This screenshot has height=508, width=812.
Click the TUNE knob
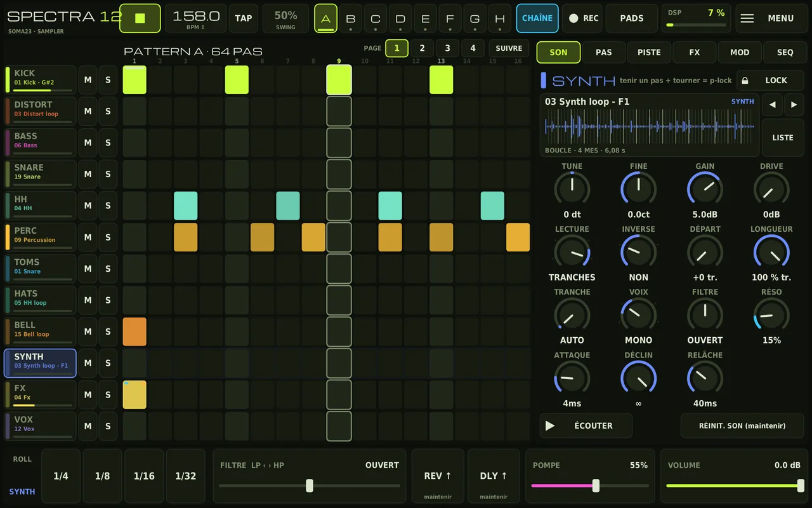(x=572, y=189)
